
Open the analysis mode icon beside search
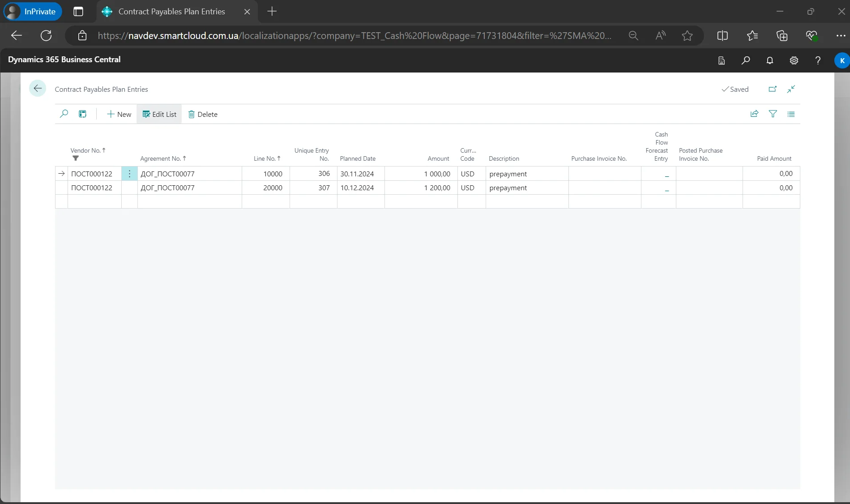click(x=83, y=114)
